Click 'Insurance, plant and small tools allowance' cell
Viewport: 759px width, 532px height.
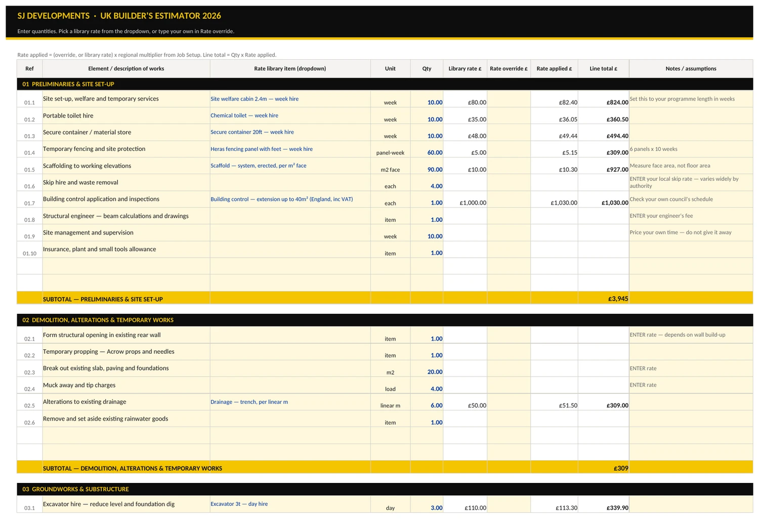pos(126,250)
